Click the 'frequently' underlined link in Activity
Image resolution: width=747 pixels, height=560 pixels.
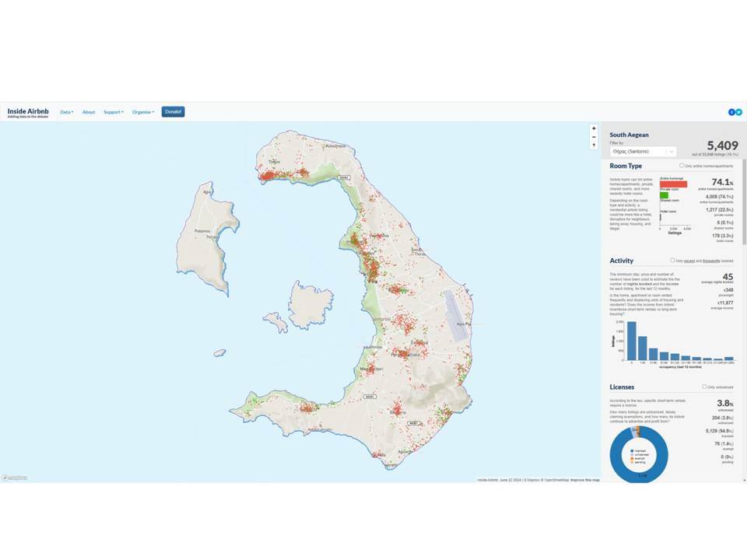click(x=711, y=261)
